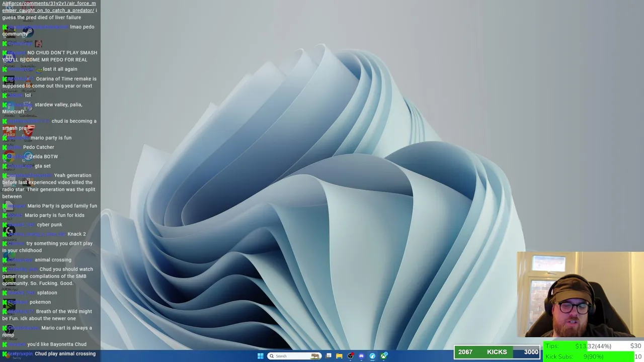
Task: Select "try something you didn't play" message
Action: pyautogui.click(x=48, y=247)
